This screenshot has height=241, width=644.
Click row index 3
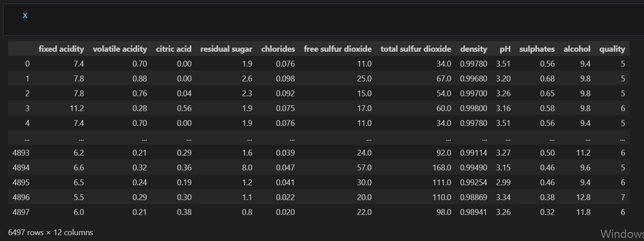click(27, 108)
